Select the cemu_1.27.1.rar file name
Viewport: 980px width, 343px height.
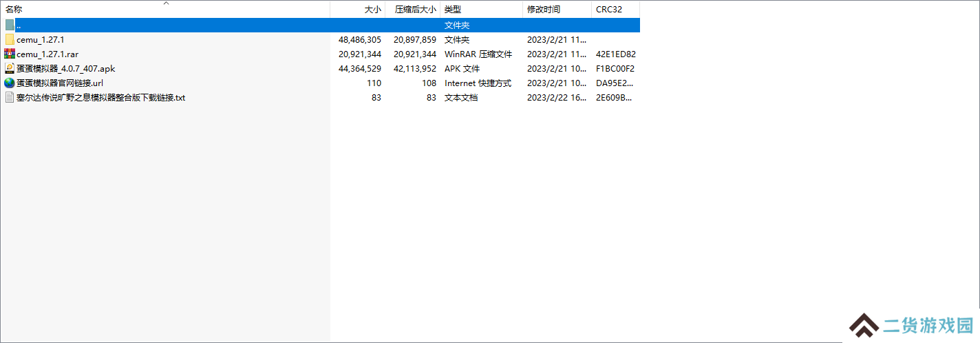point(47,54)
